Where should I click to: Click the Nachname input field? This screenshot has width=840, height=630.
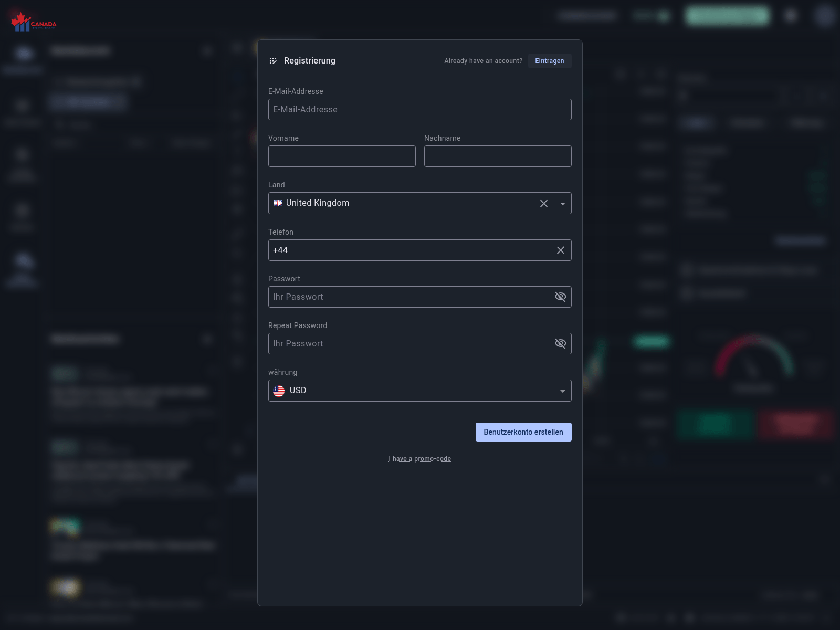(x=498, y=156)
